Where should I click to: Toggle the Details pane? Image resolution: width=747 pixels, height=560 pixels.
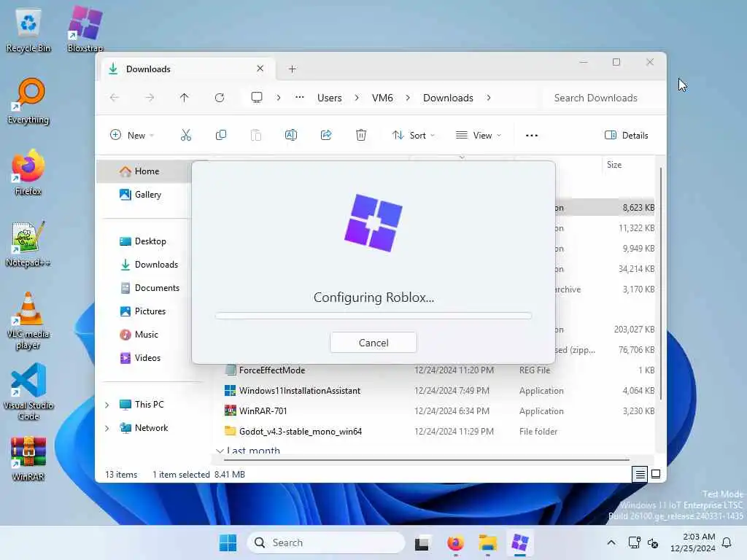click(626, 135)
